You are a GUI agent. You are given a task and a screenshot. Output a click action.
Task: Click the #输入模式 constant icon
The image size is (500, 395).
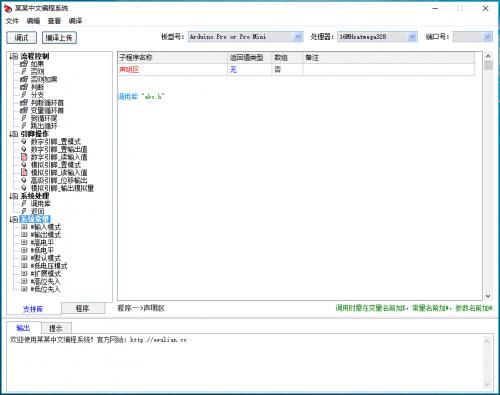(x=24, y=227)
